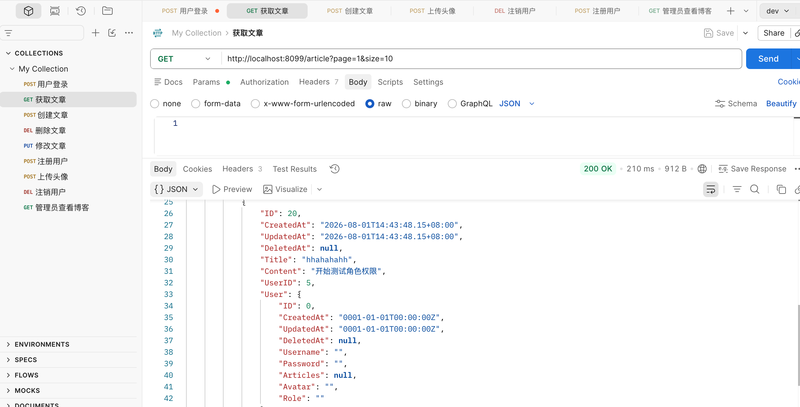800x407 pixels.
Task: Copy the response body icon
Action: tap(781, 189)
